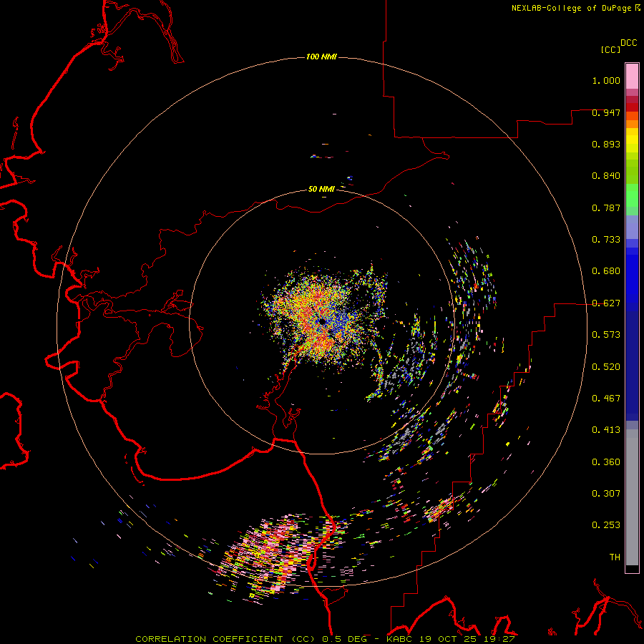Pick the light pink color bar segment
This screenshot has height=644, width=644.
[x=632, y=76]
